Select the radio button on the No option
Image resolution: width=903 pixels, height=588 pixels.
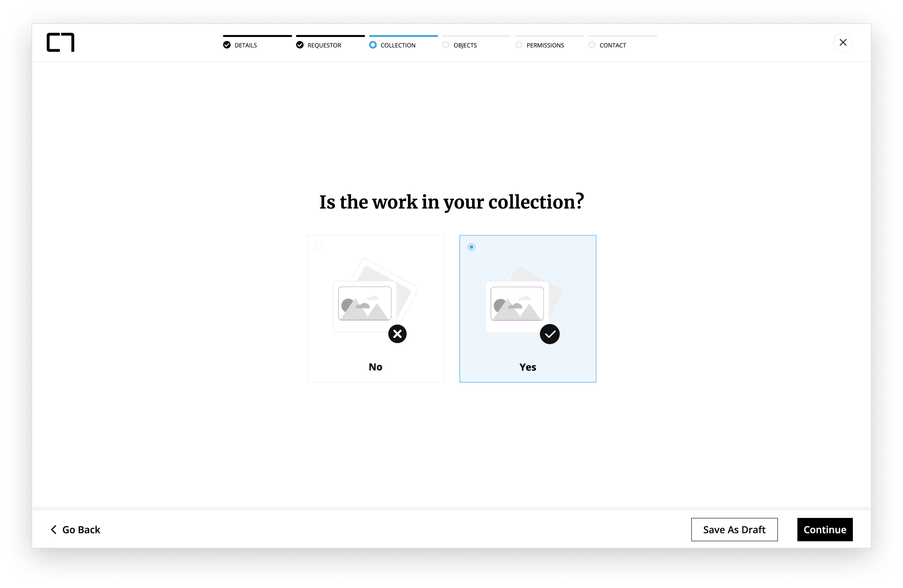pyautogui.click(x=319, y=246)
